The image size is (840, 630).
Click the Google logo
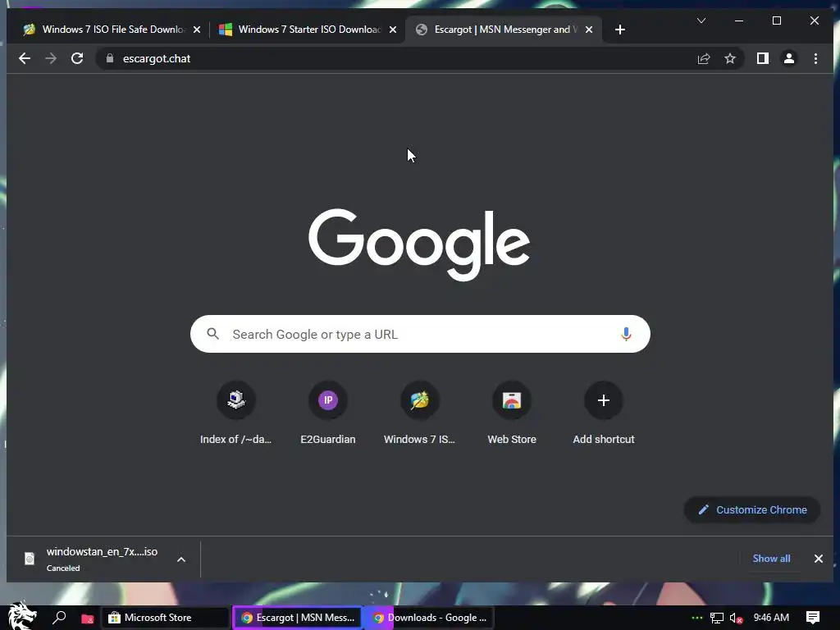tap(419, 244)
